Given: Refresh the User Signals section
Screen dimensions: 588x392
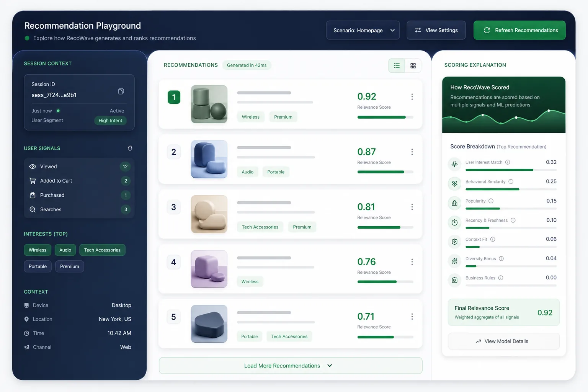Looking at the screenshot, I should tap(130, 148).
